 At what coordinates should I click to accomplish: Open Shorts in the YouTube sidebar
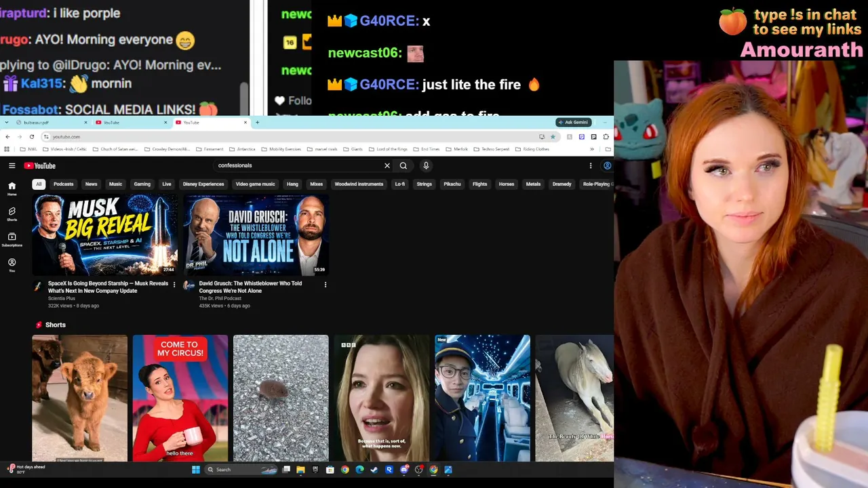12,214
